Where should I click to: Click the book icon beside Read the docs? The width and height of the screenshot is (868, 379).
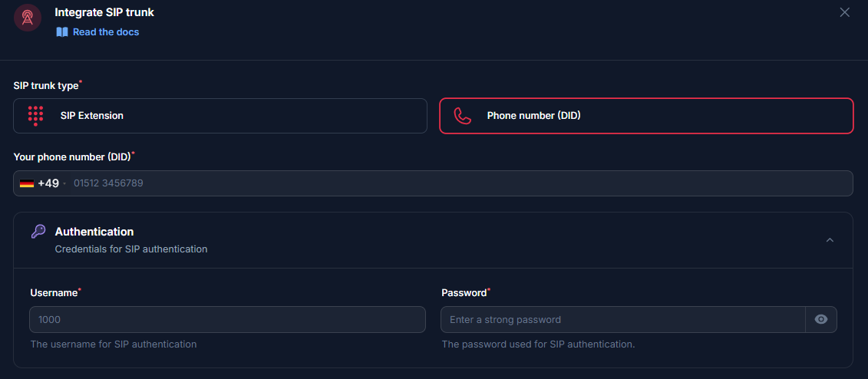[62, 32]
